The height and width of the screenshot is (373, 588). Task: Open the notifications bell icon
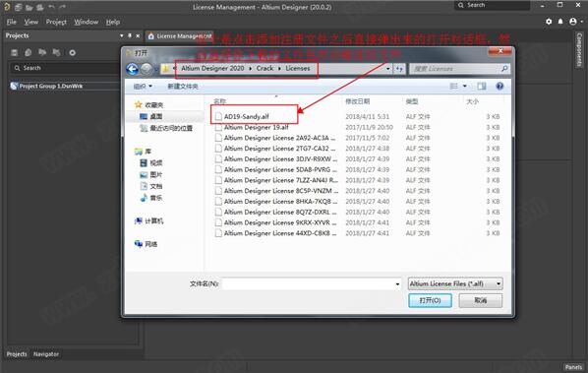point(560,22)
